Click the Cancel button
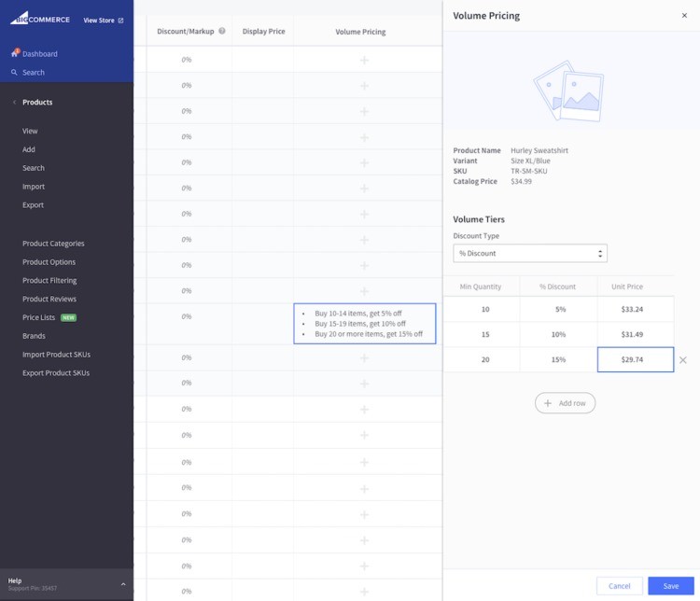Image resolution: width=700 pixels, height=601 pixels. [619, 586]
